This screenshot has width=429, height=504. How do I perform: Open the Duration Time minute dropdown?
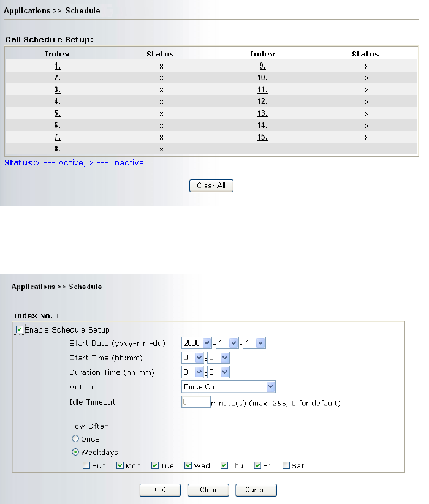[x=218, y=372]
